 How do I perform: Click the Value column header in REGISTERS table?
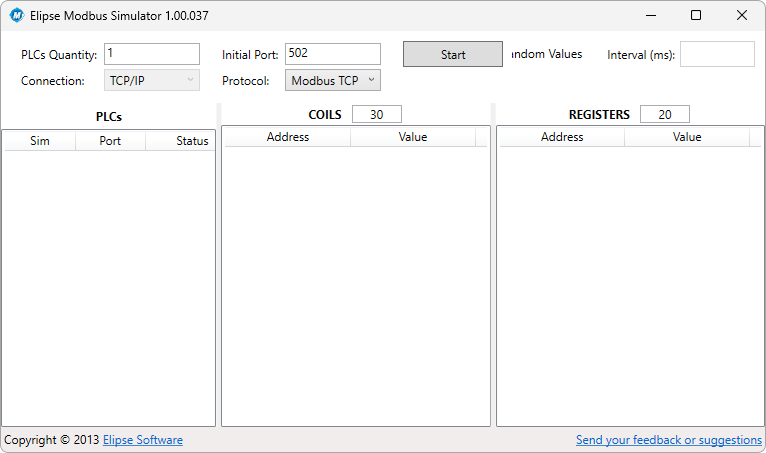click(687, 137)
